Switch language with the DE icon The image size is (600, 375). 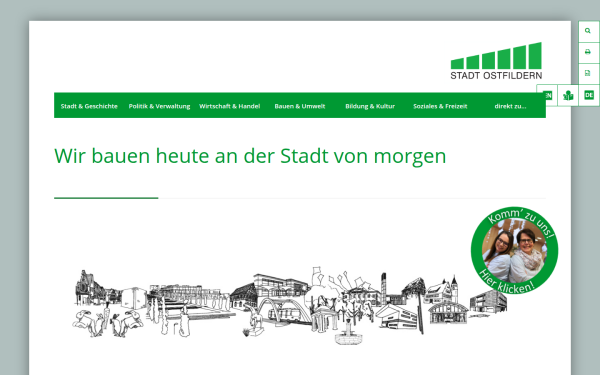pyautogui.click(x=589, y=95)
